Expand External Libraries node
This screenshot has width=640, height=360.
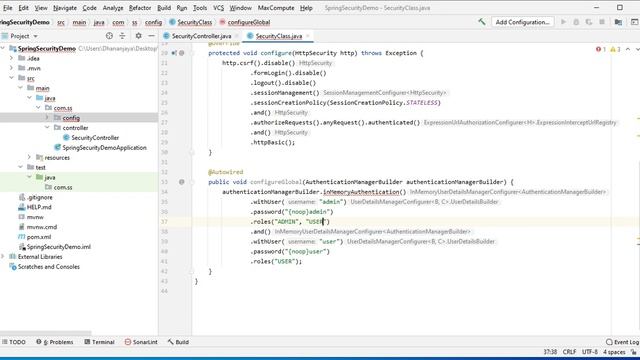(x=3, y=256)
